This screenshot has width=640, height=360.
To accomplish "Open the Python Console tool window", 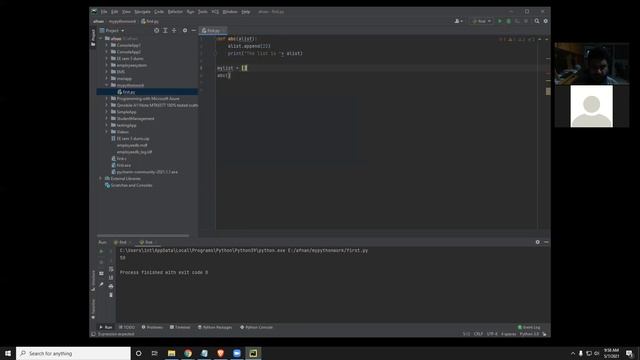I will click(256, 327).
